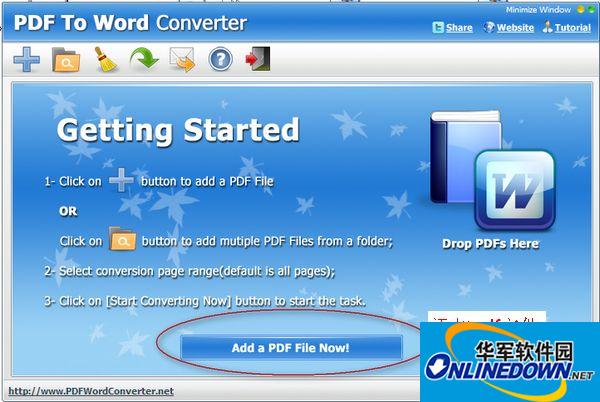This screenshot has height=402, width=600.
Task: Open the add folder toolbar icon
Action: (66, 60)
